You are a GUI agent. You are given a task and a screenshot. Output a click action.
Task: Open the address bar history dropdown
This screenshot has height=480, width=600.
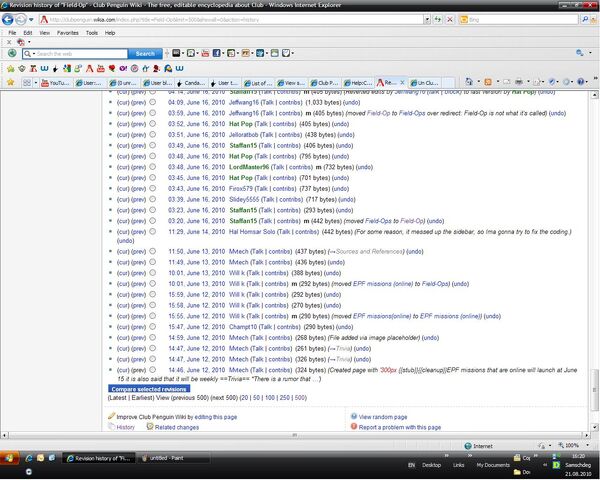[x=427, y=20]
